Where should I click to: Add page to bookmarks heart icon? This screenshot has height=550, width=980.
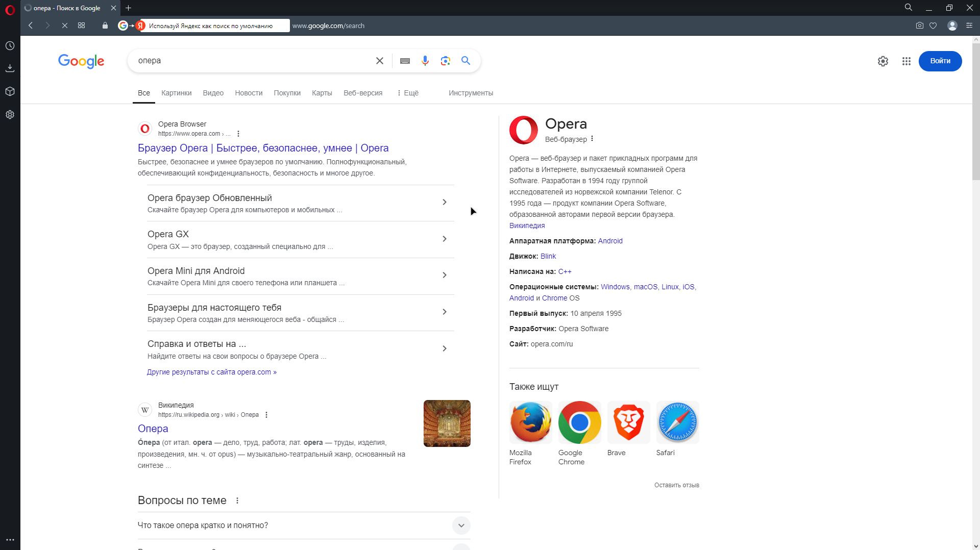(933, 26)
